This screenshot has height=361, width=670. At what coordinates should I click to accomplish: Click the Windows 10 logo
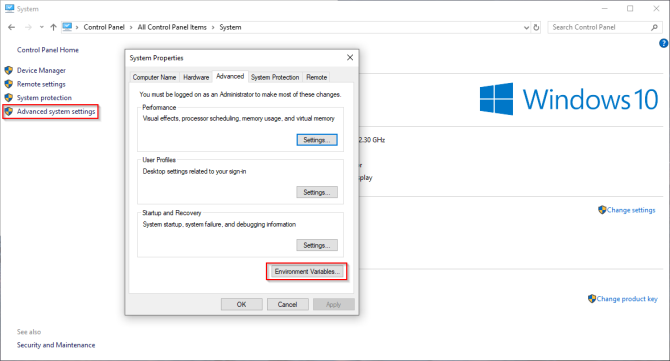569,99
